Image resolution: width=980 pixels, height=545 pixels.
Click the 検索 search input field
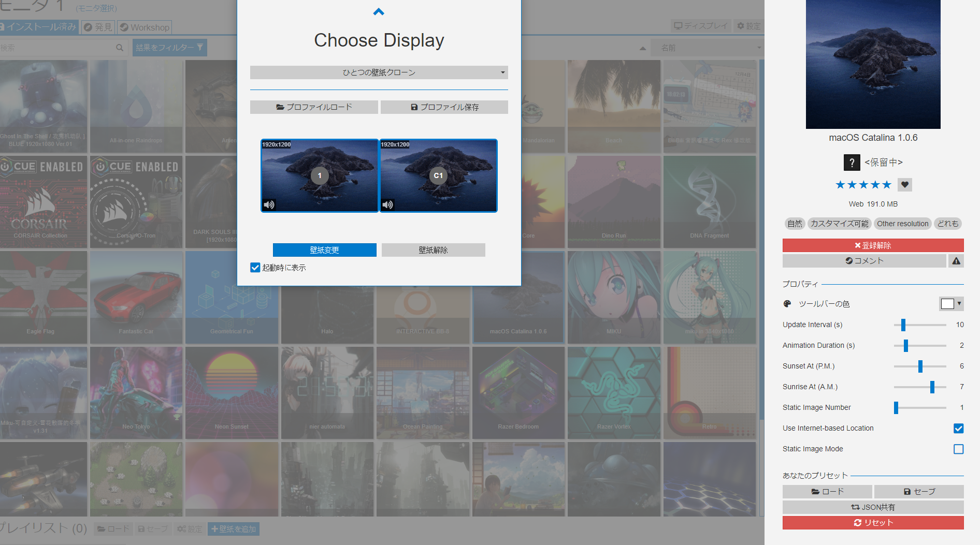(57, 48)
